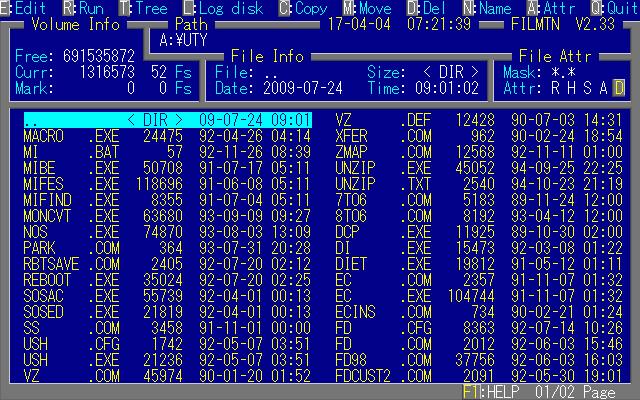The height and width of the screenshot is (400, 640).
Task: Select the MACRO .EXE file row
Action: point(168,136)
